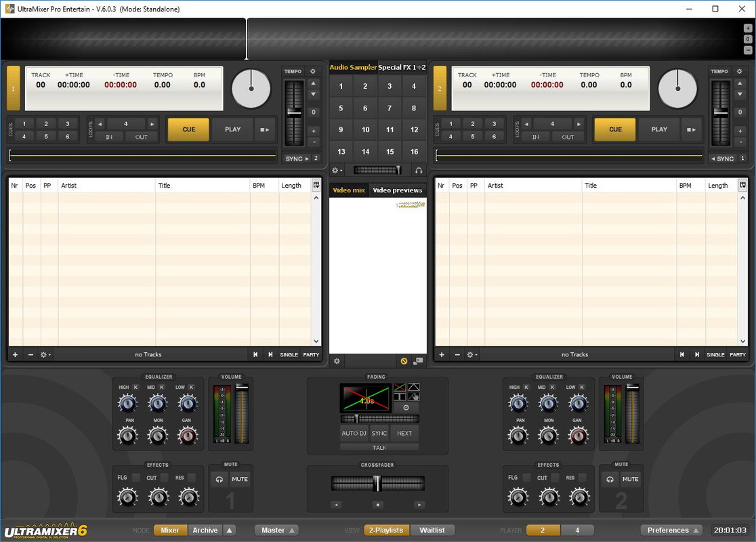The image size is (756, 542).
Task: Click deck 2 stop-play button
Action: (691, 129)
